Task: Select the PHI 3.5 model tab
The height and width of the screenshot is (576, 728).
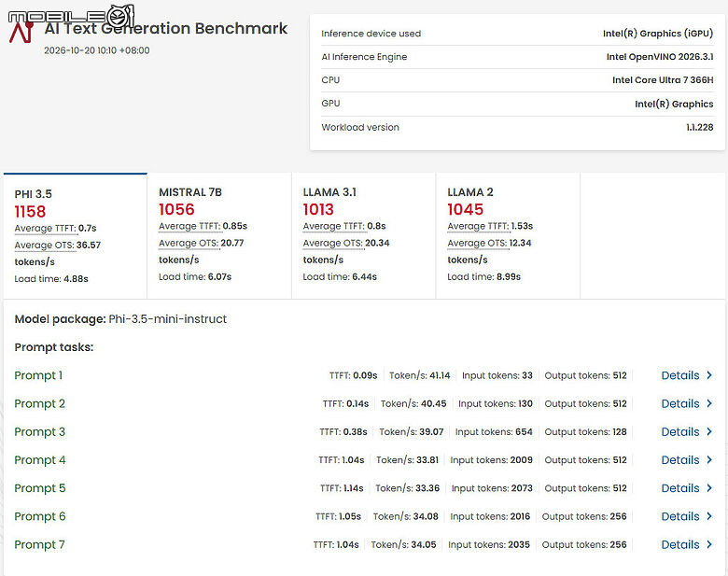Action: click(76, 236)
